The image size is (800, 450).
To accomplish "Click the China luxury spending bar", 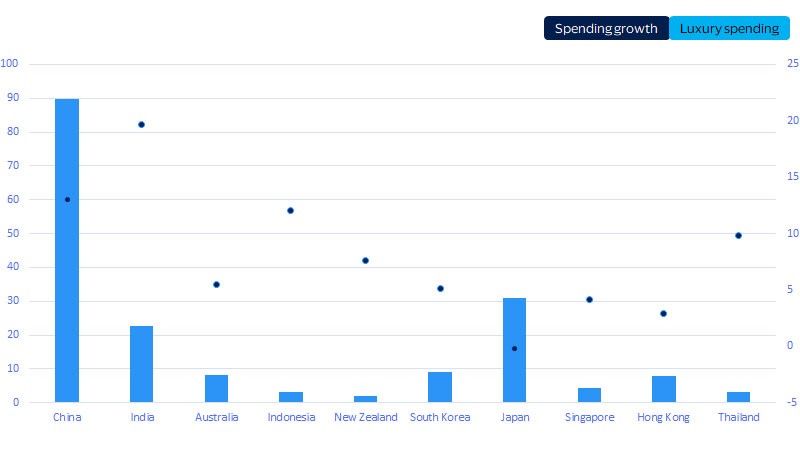I will 67,250.
